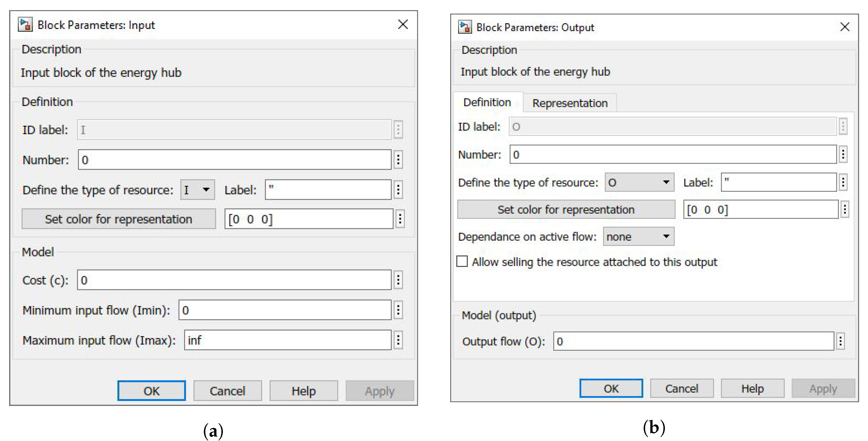Expand Dependance on active flow dropdown

pos(638,236)
